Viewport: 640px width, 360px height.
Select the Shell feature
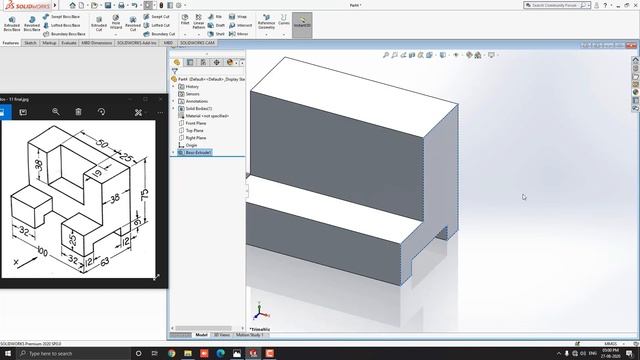[x=216, y=34]
